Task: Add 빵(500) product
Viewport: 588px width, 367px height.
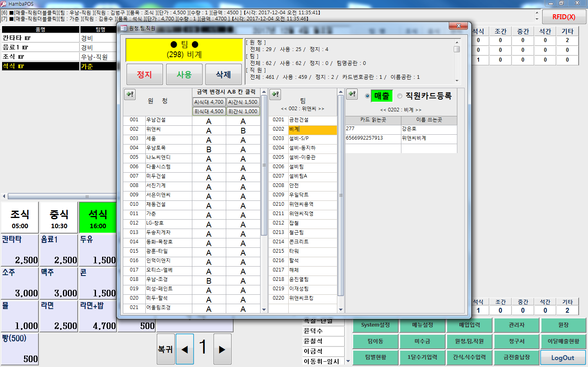Action: (x=20, y=349)
